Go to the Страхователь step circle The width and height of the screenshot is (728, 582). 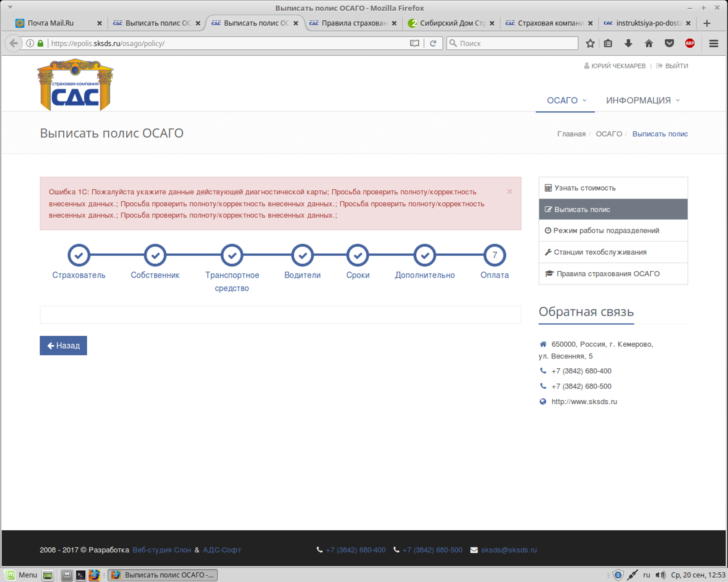click(79, 255)
